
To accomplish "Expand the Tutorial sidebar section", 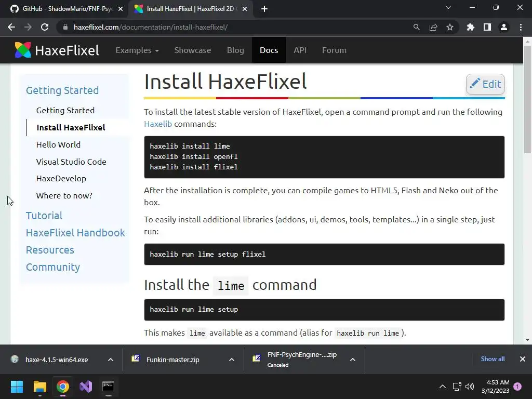I will (x=44, y=216).
